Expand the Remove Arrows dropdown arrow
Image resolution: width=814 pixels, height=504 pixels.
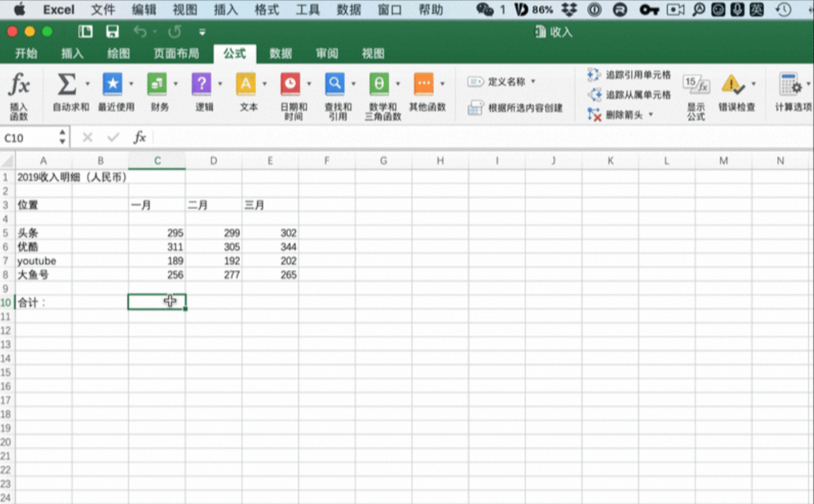[x=651, y=114]
